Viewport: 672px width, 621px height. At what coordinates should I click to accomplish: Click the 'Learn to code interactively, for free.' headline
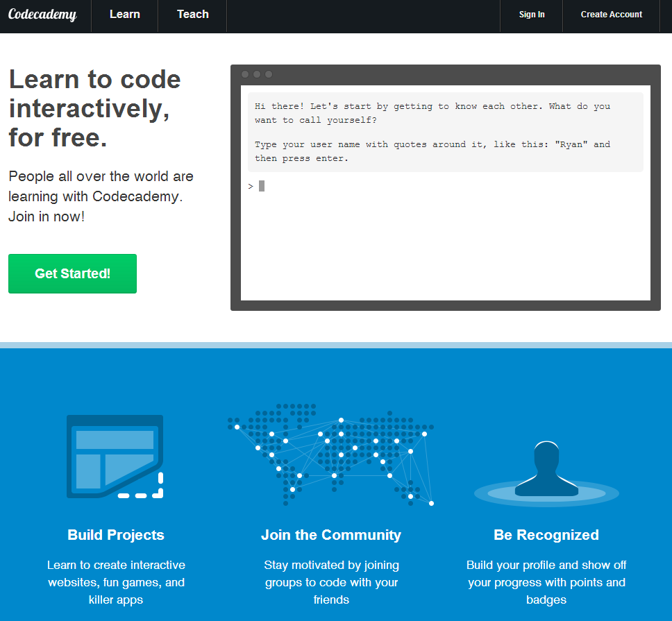[95, 108]
